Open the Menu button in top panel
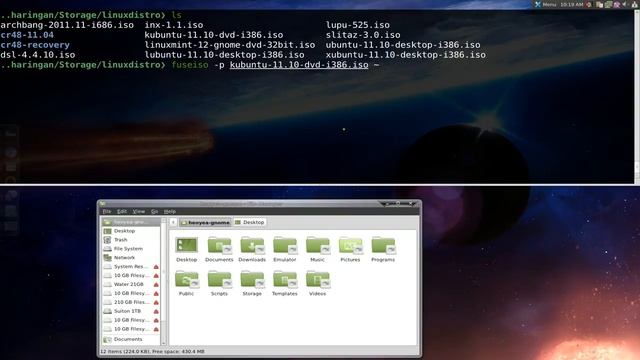Image resolution: width=640 pixels, height=360 pixels. [x=546, y=4]
